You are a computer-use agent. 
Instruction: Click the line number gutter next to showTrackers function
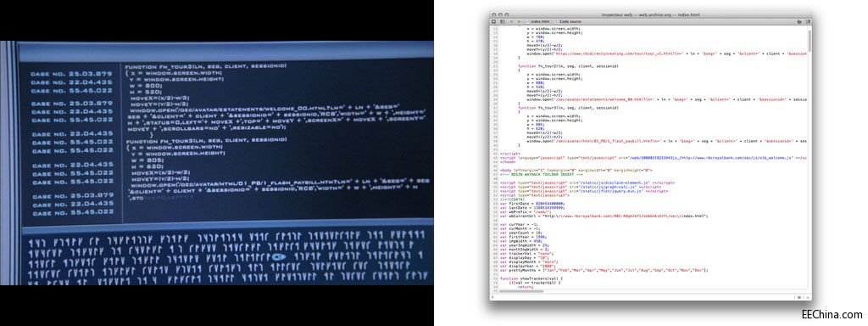click(495, 278)
